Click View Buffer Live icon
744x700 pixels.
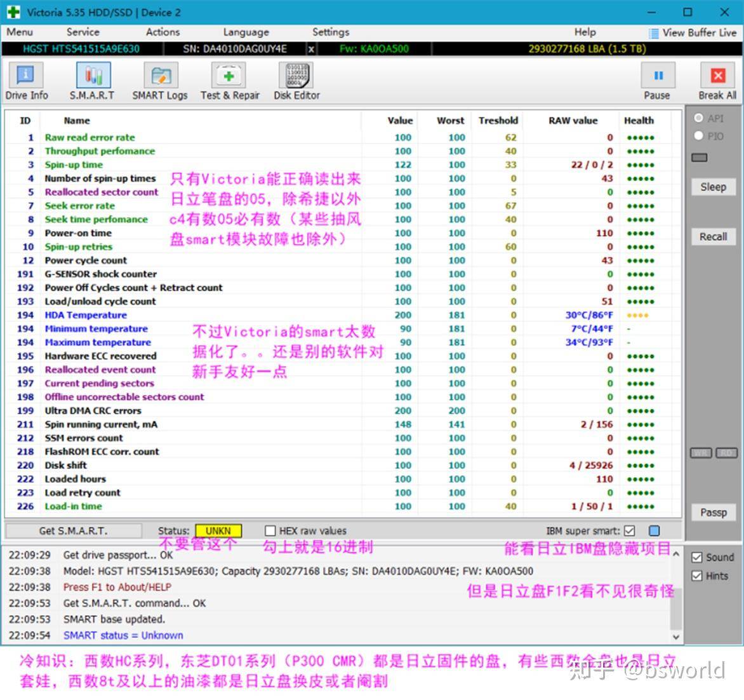654,33
